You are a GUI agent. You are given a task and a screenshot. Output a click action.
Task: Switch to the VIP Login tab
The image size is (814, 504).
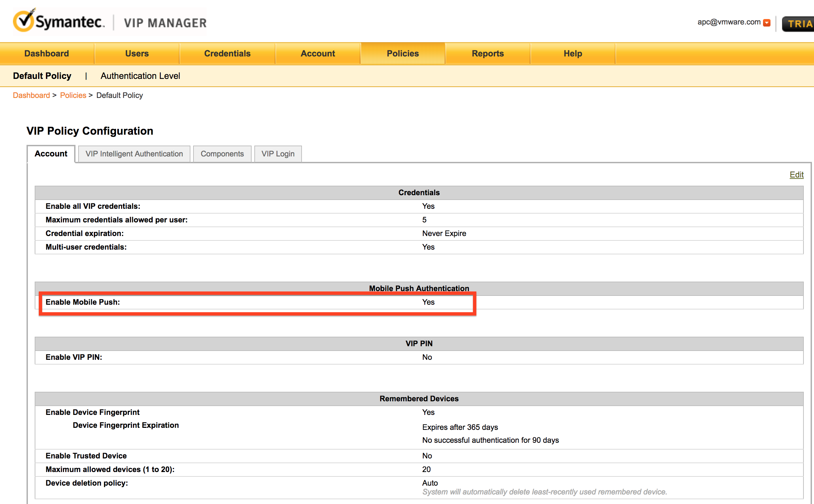pyautogui.click(x=278, y=154)
